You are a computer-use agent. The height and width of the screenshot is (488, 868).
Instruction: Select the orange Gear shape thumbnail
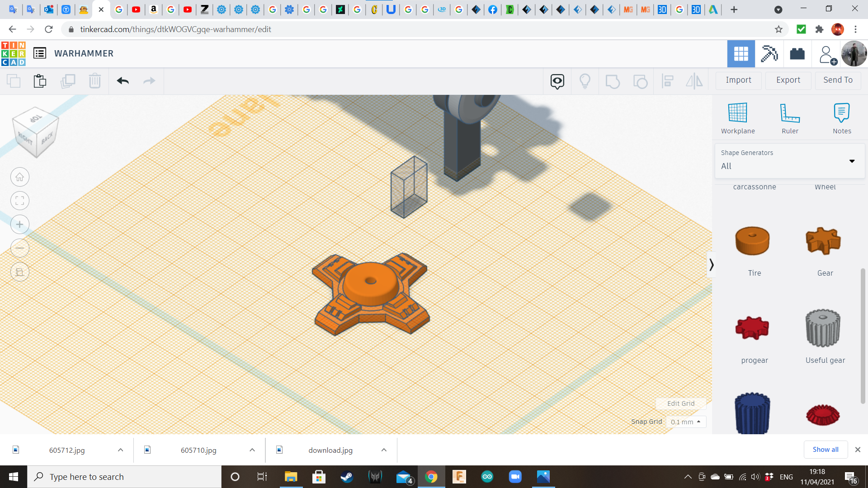pos(823,241)
